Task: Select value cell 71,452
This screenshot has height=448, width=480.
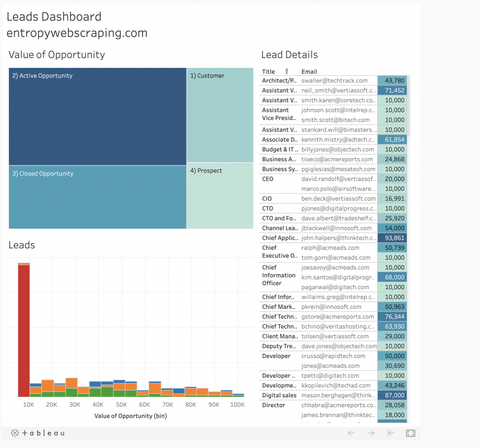Action: [x=392, y=90]
